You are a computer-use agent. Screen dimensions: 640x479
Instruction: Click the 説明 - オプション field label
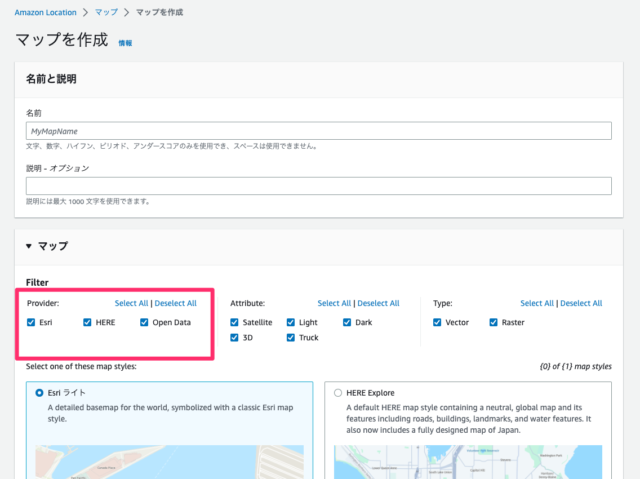58,169
